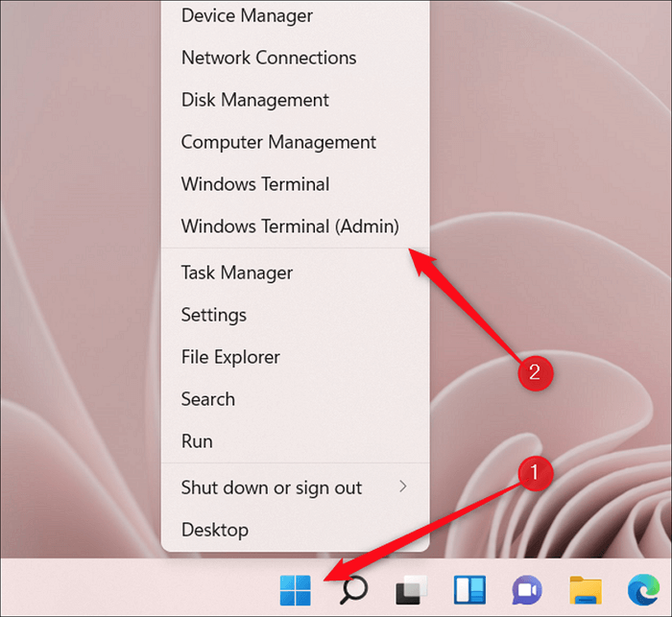The height and width of the screenshot is (617, 672).
Task: Select Device Manager from the menu
Action: [245, 15]
